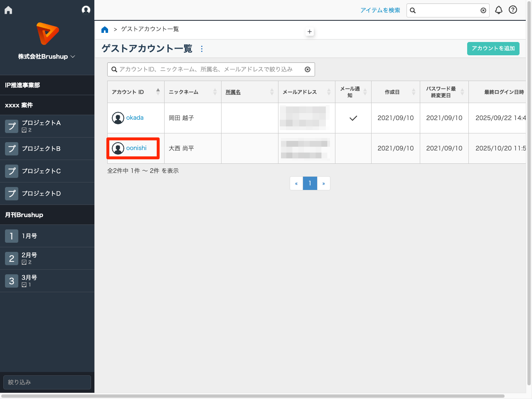This screenshot has height=399, width=532.
Task: Click the 絞り込み filter input at sidebar bottom
Action: point(47,382)
